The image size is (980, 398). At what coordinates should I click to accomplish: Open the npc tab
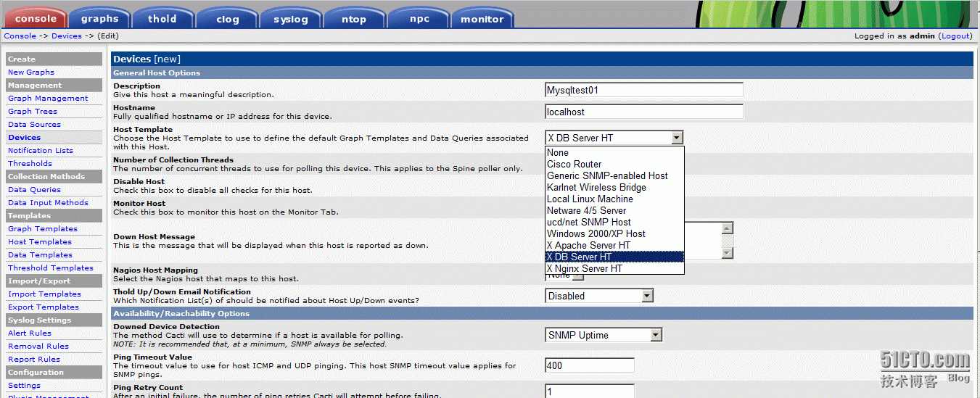[x=419, y=18]
